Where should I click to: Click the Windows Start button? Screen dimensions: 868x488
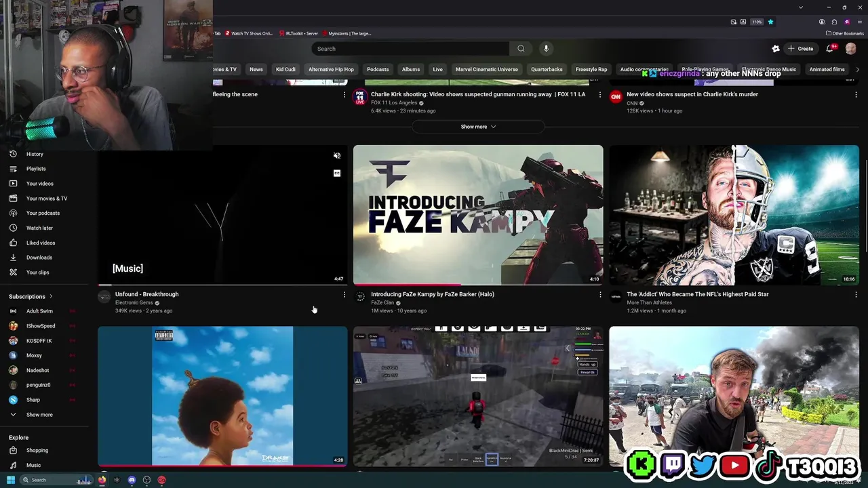click(x=11, y=480)
